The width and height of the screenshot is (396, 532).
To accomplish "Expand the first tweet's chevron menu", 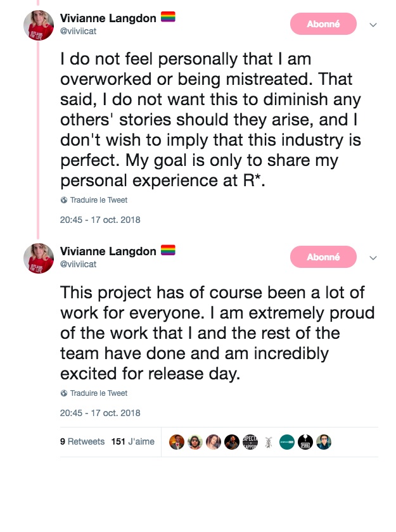I will point(373,25).
